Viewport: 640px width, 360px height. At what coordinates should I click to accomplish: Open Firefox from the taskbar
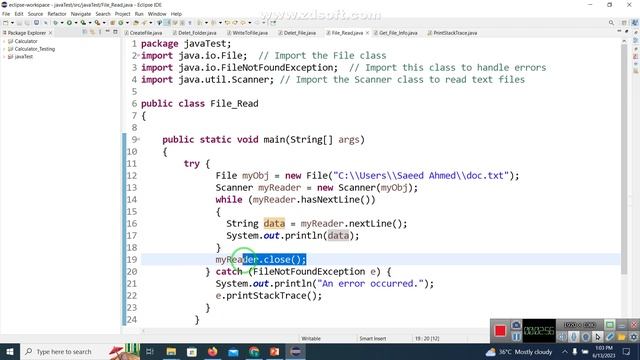[213, 351]
